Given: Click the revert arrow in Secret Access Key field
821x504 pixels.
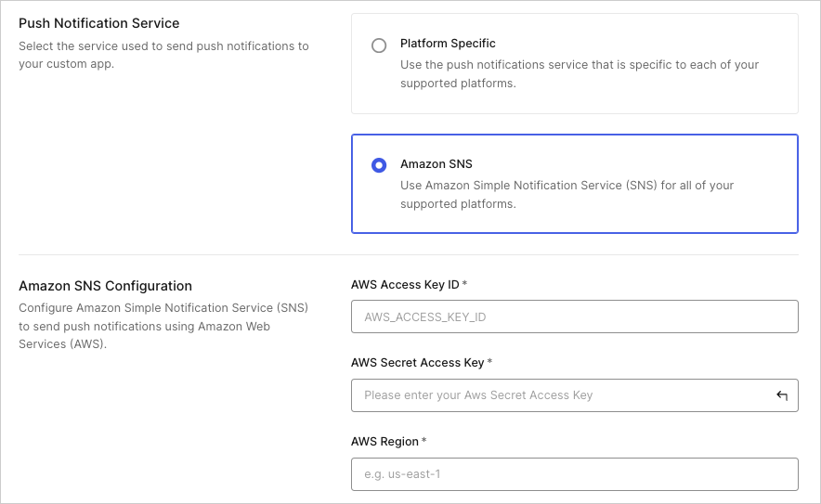Looking at the screenshot, I should point(782,395).
